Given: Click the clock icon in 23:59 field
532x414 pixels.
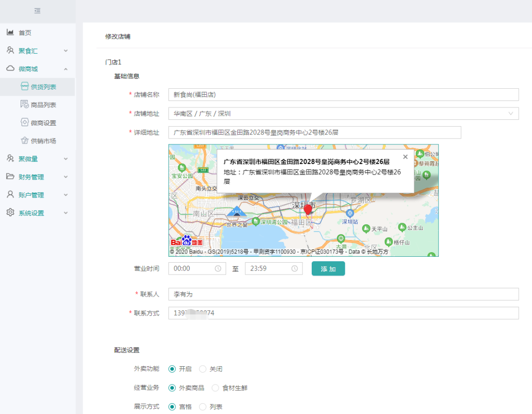Looking at the screenshot, I should (x=295, y=269).
